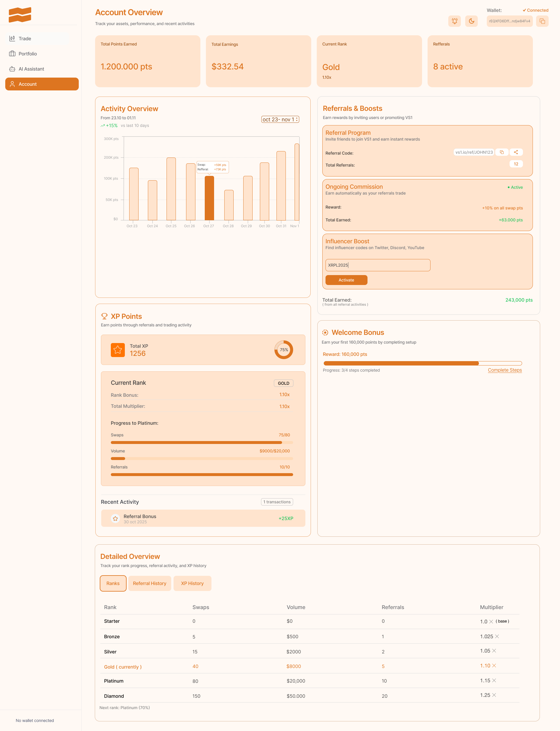
Task: Click the Starter rank row
Action: click(310, 621)
